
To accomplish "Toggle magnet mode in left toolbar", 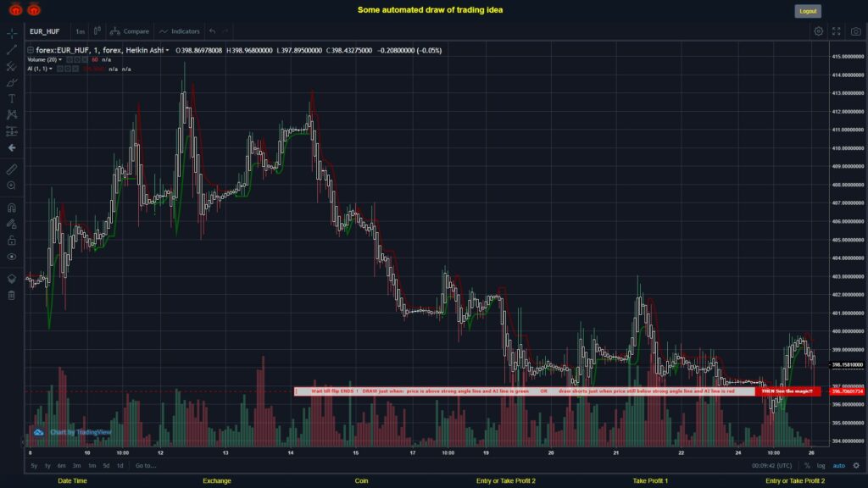I will click(12, 208).
